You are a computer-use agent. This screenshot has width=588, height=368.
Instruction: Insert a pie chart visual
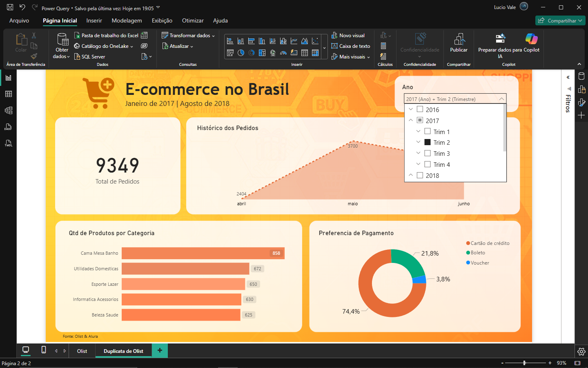[x=241, y=53]
